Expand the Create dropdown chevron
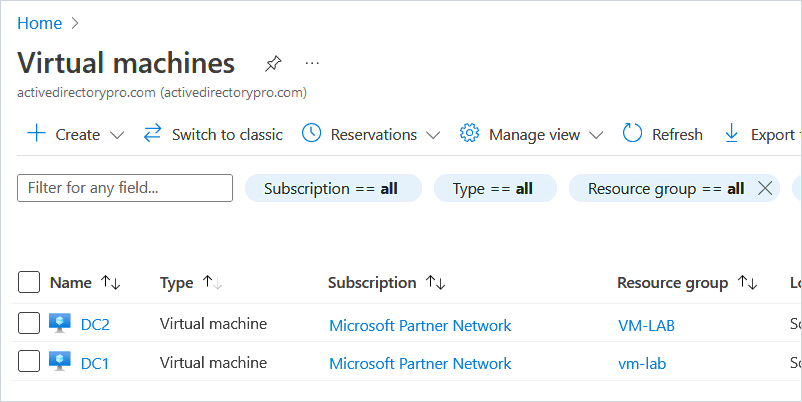Screen dimensions: 802x402 (117, 136)
